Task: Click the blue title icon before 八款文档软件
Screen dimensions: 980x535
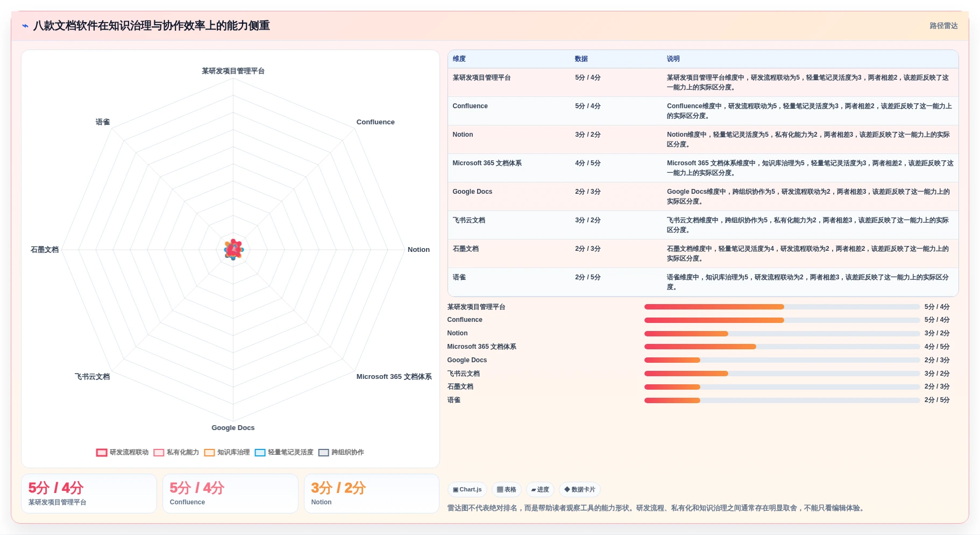Action: 25,26
